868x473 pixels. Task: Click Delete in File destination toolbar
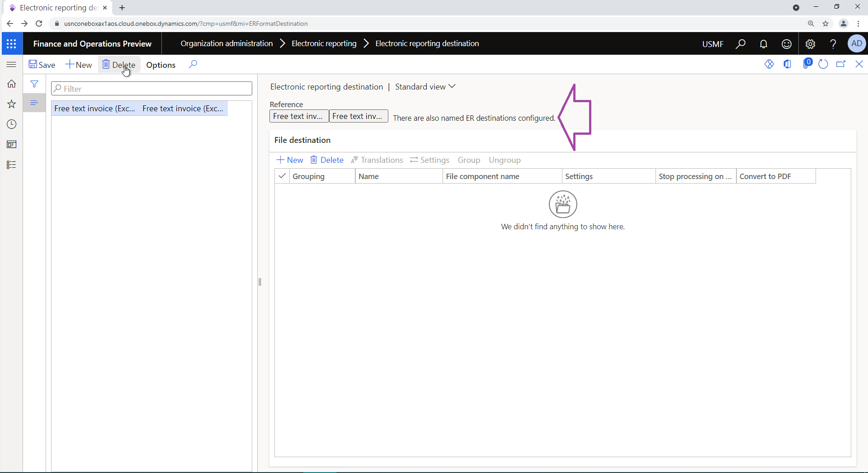tap(327, 160)
